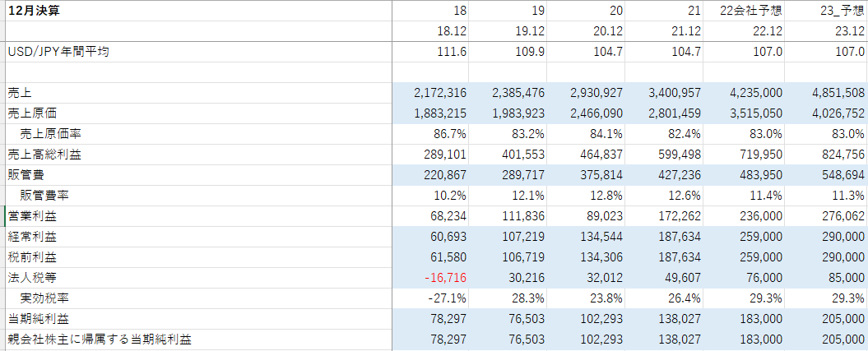Click forecast sales cell 4,235,000
Viewport: 868px width, 351px height.
pos(743,94)
